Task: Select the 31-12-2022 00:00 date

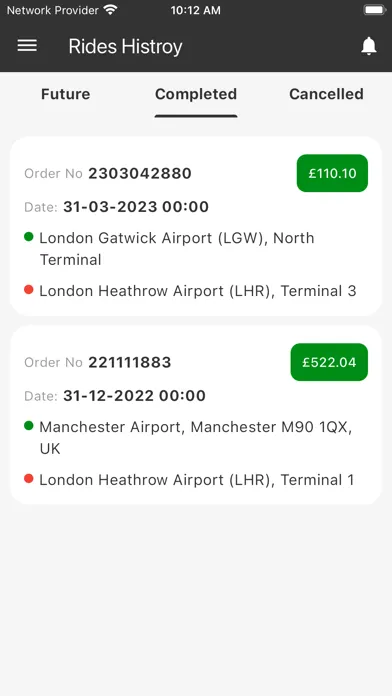Action: pos(135,396)
